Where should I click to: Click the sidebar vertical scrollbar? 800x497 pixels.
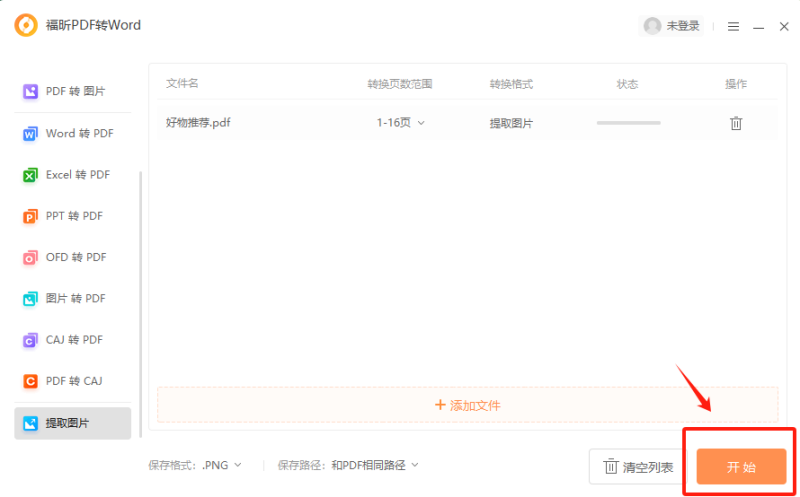[141, 300]
